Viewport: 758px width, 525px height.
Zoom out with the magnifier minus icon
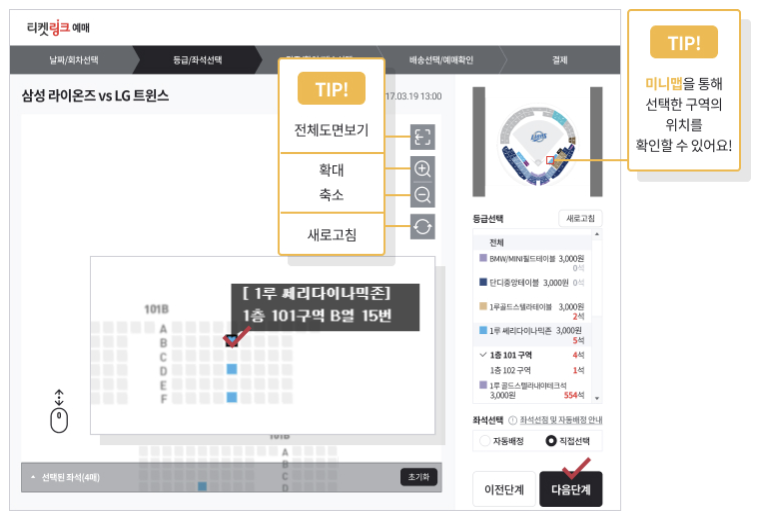pyautogui.click(x=423, y=195)
